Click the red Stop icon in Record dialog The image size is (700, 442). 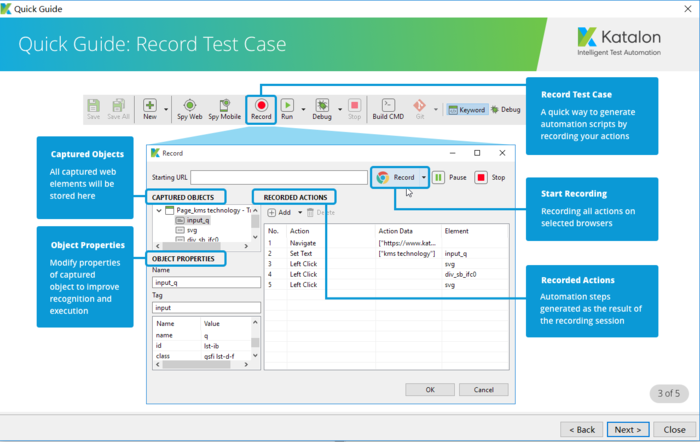[481, 177]
